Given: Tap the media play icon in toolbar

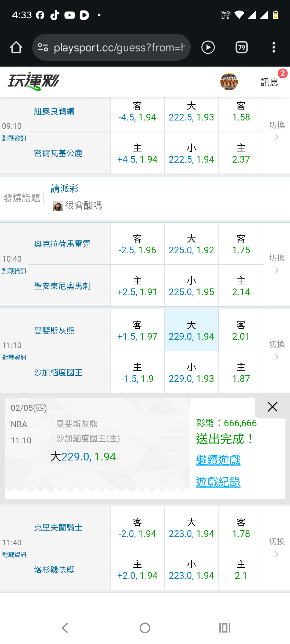Looking at the screenshot, I should [x=208, y=47].
